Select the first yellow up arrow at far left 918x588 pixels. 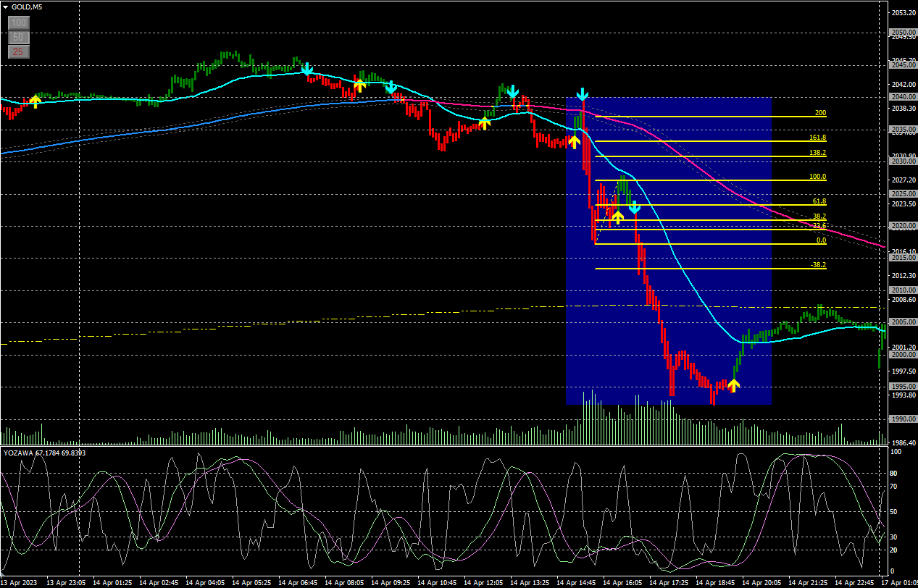pos(35,101)
